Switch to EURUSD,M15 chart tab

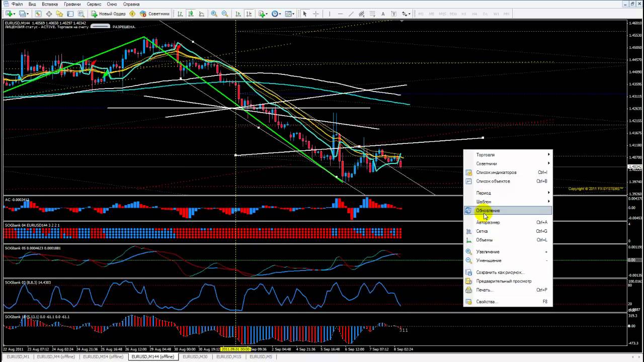pyautogui.click(x=228, y=356)
